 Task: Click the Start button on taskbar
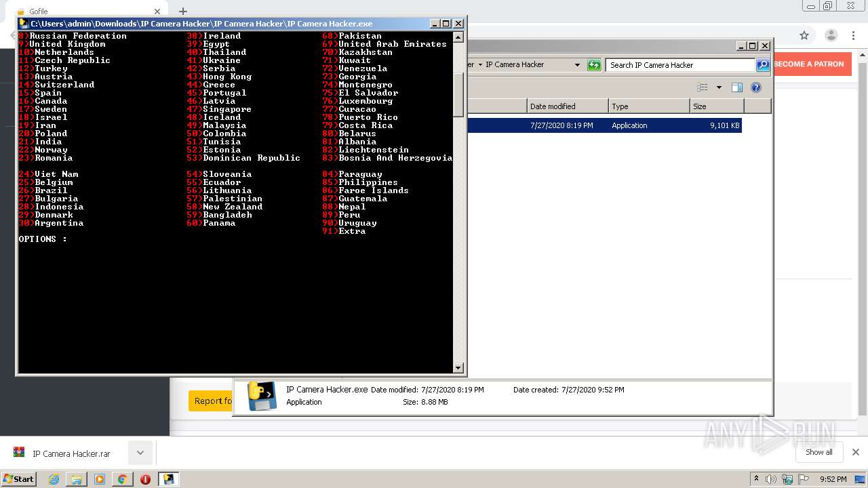[18, 479]
